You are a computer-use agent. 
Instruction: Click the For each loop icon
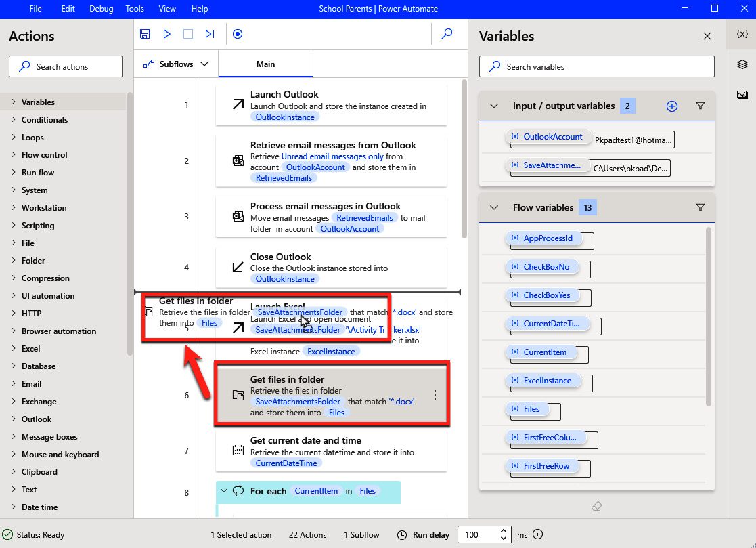pos(238,490)
